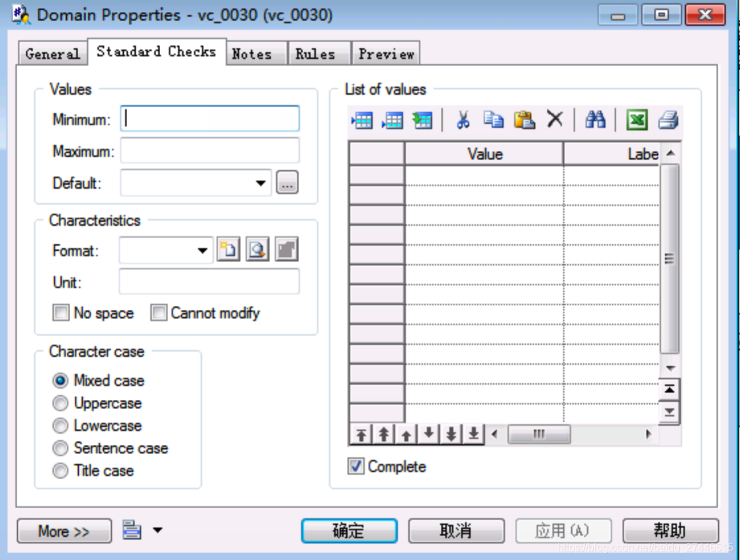Click into the Unit input field
The height and width of the screenshot is (560, 740).
point(209,281)
